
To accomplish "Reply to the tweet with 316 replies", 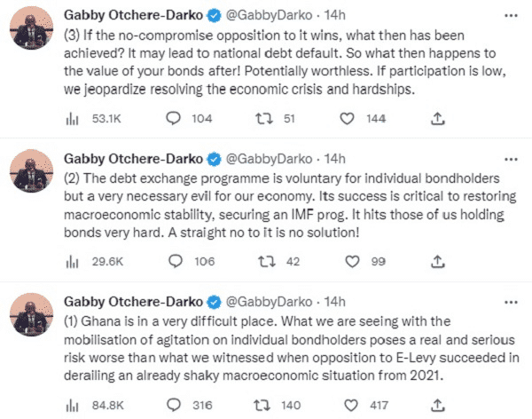I will (x=176, y=405).
